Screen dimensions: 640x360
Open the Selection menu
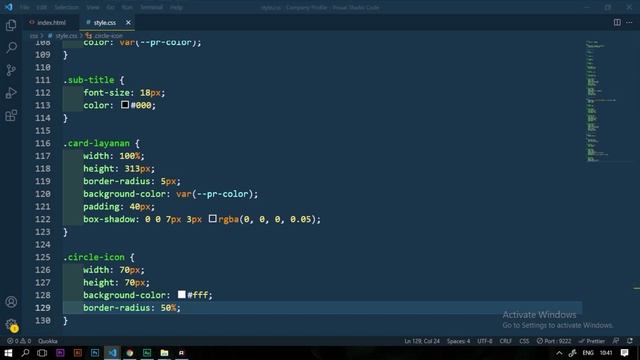point(67,7)
